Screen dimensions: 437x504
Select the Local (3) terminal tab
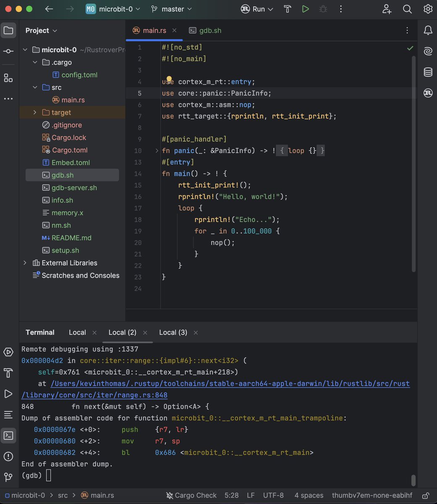pyautogui.click(x=173, y=332)
